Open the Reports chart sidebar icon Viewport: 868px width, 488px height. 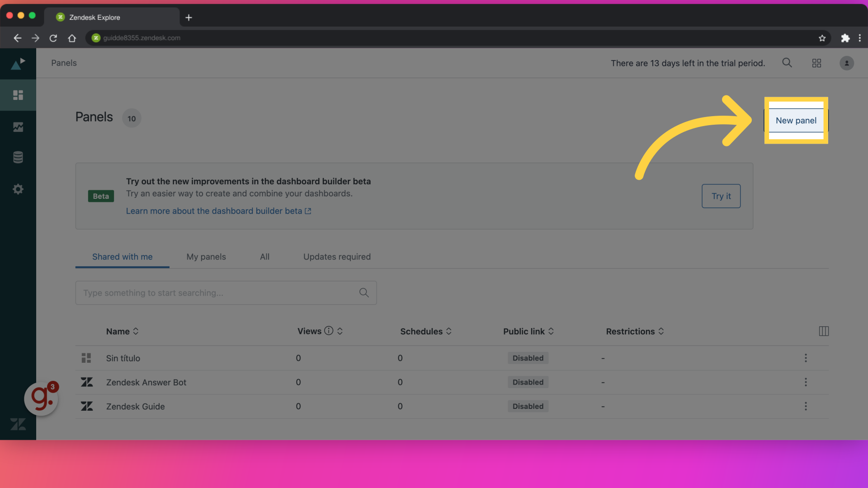coord(18,127)
